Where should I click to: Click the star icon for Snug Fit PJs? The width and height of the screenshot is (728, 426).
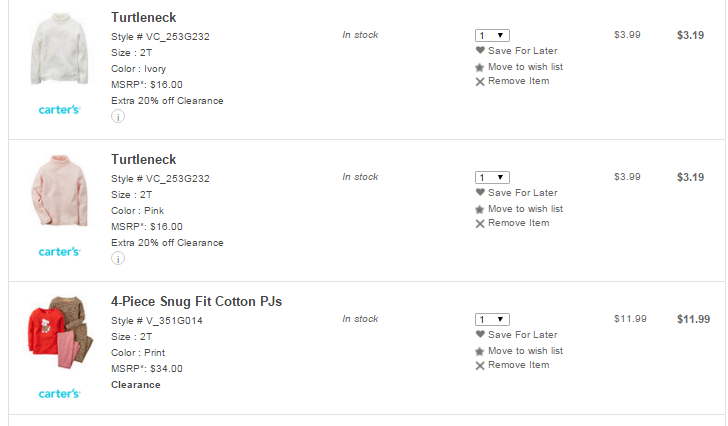(x=480, y=351)
